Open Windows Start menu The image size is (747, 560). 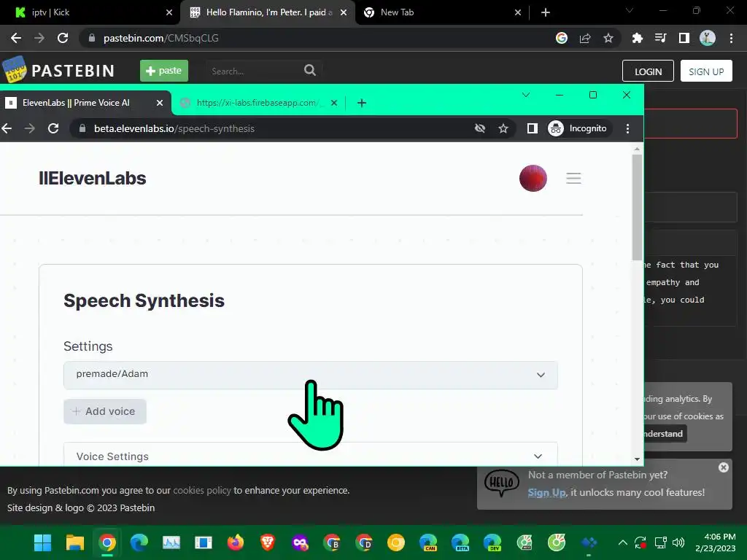click(x=43, y=542)
